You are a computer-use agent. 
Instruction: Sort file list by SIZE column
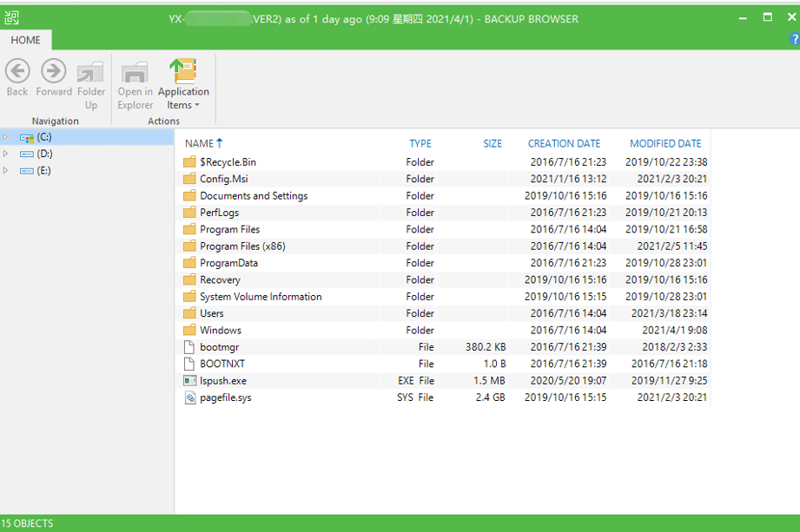(x=493, y=143)
